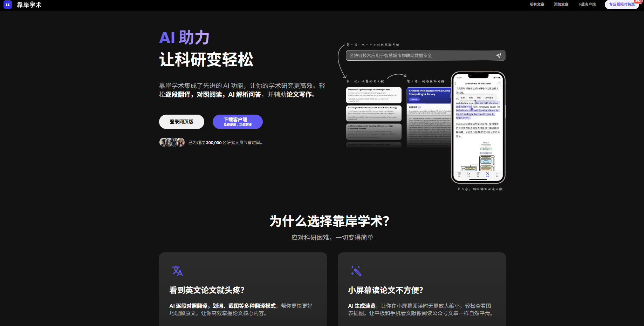Click the translation icon above 看到英文论文就头疼
Image resolution: width=644 pixels, height=326 pixels.
(177, 271)
